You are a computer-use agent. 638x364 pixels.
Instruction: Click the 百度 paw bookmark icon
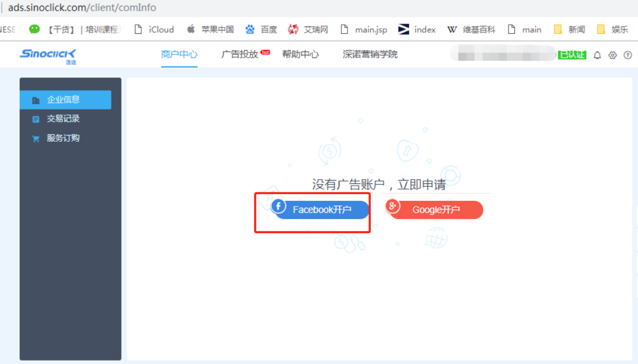[250, 29]
